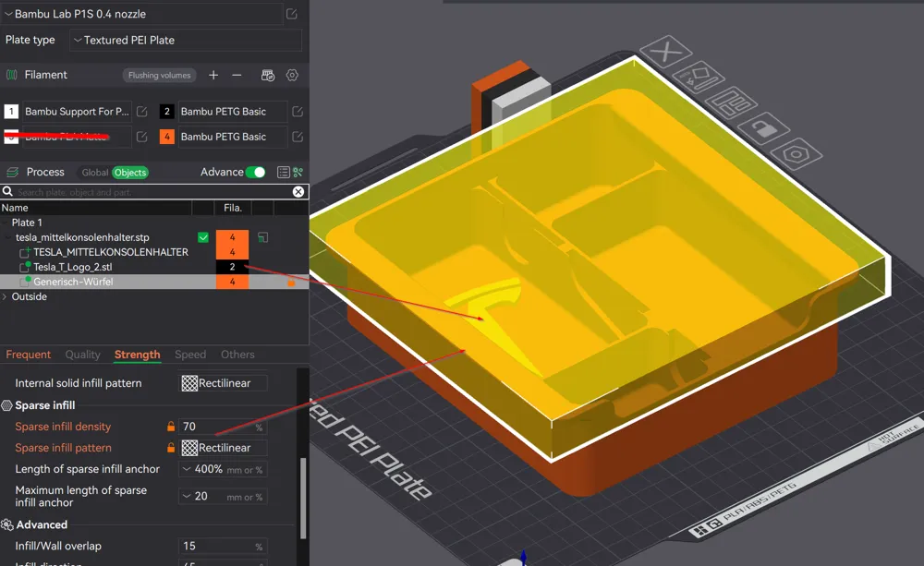Screen dimensions: 924x566
Task: Open the Filament section settings gear
Action: pos(292,75)
